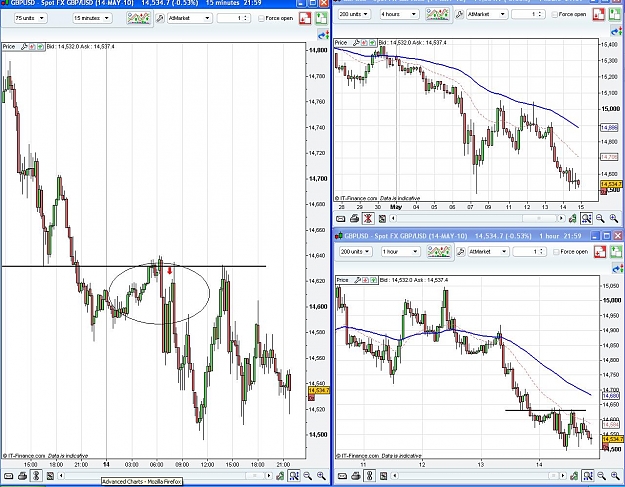Click blue arrow trading icon in 4 hours chart
The image size is (625, 487).
616,31
